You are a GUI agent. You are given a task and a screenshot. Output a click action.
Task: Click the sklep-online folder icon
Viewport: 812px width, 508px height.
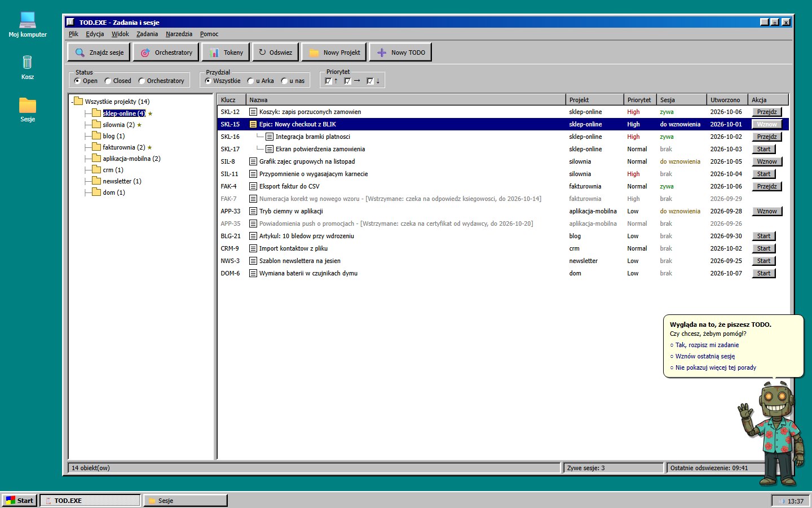pos(96,113)
